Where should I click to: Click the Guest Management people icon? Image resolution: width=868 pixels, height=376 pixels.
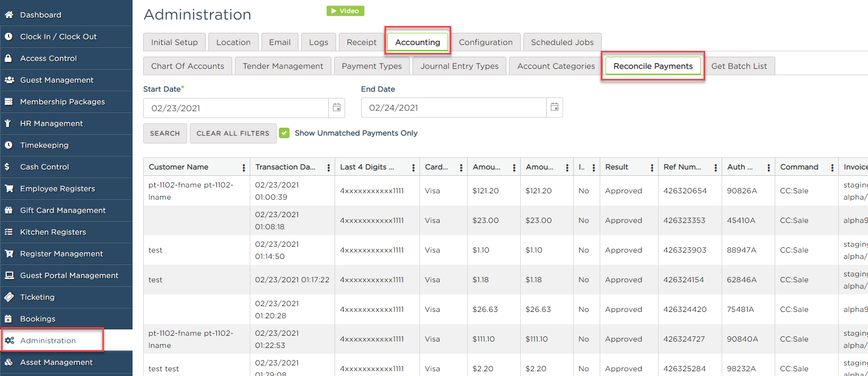9,80
